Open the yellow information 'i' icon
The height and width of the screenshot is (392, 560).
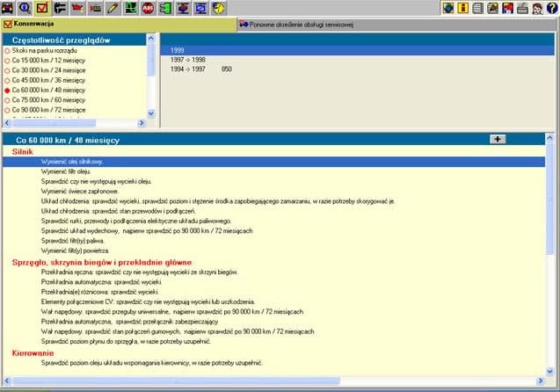(462, 8)
